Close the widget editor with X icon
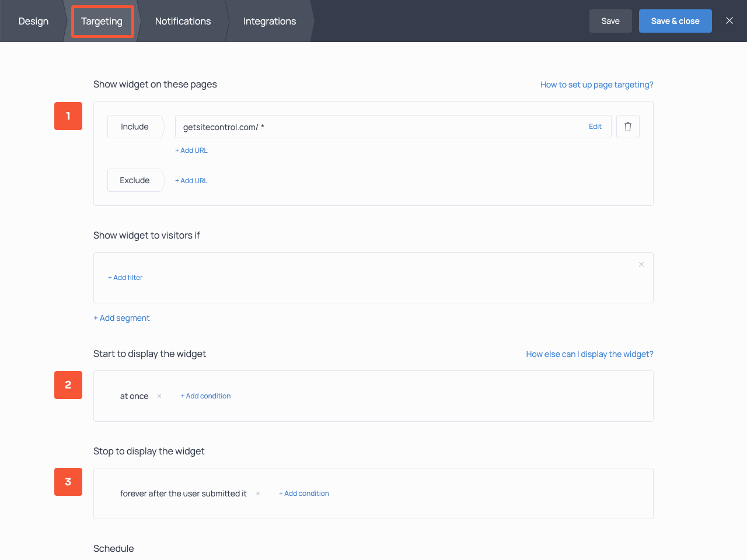The height and width of the screenshot is (560, 747). tap(729, 20)
